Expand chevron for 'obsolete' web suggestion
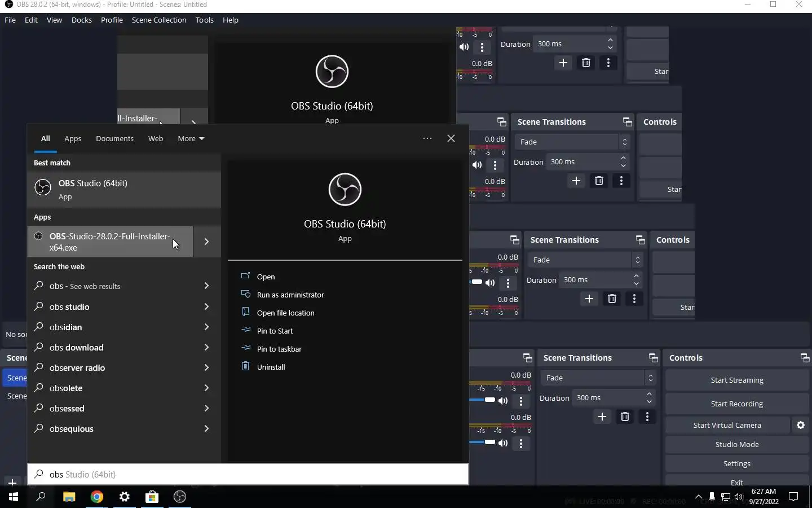The image size is (812, 508). 206,388
